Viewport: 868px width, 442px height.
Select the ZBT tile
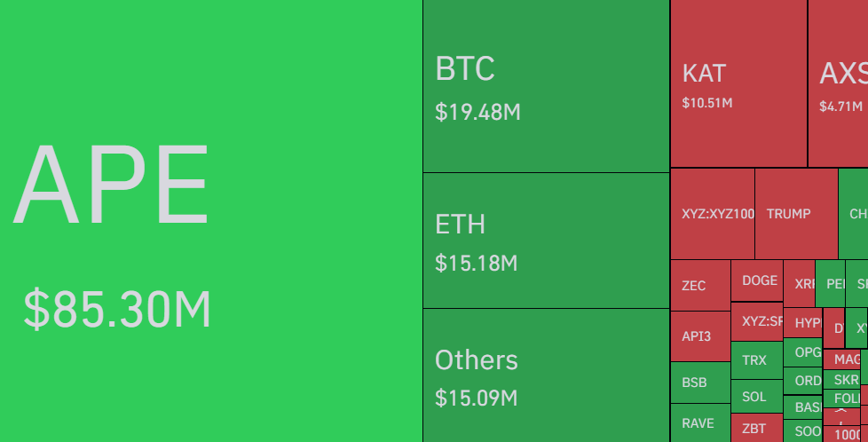pyautogui.click(x=756, y=428)
